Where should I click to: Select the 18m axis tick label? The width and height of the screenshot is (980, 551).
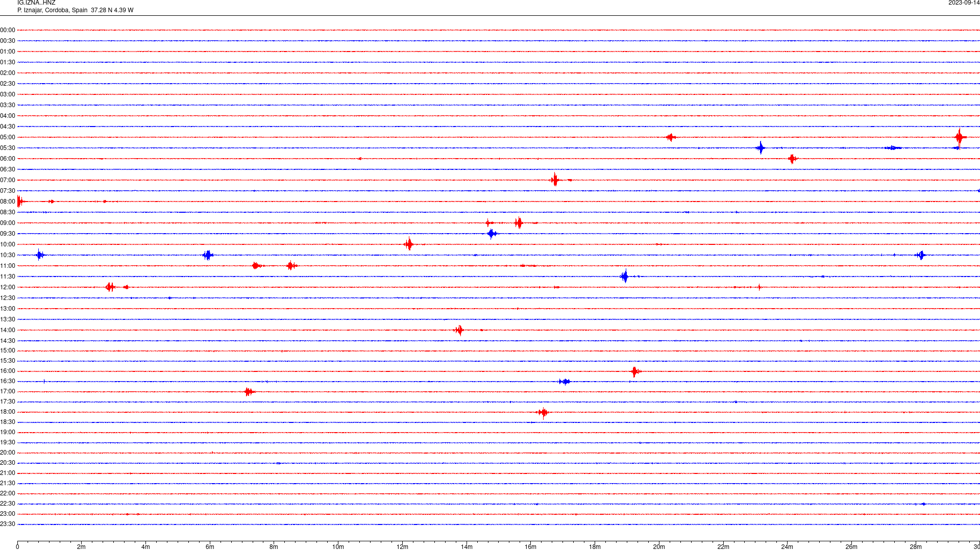point(595,547)
